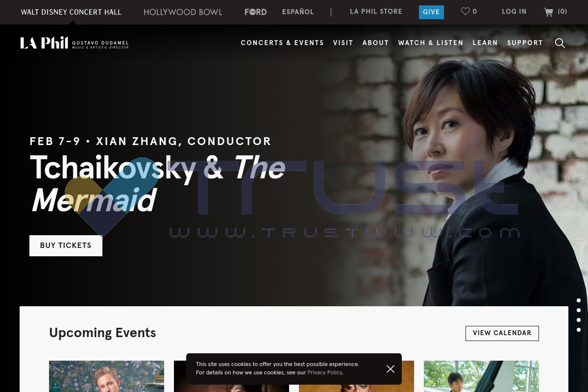Switch to the Hollywood Bowl tab
This screenshot has height=392, width=588.
183,12
